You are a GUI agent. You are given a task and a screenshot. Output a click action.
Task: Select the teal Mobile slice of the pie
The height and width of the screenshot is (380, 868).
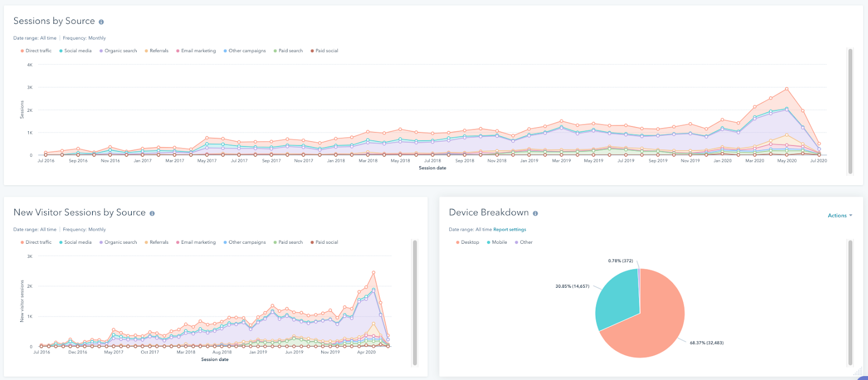(x=618, y=299)
